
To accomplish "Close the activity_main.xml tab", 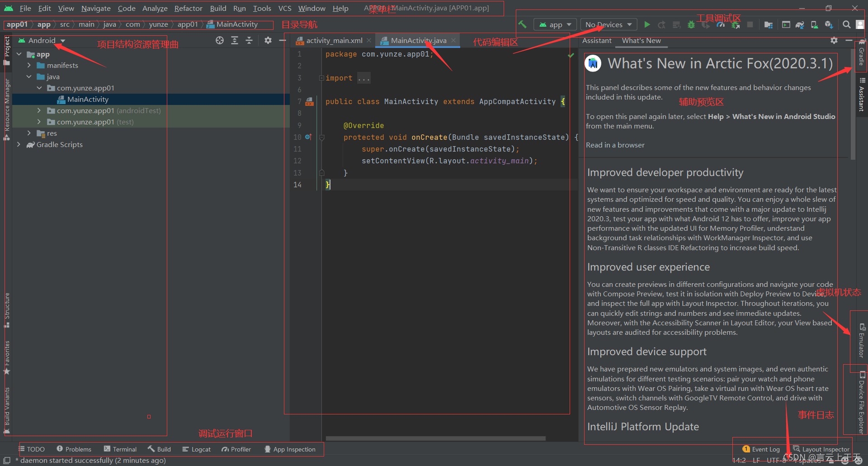I will 369,40.
